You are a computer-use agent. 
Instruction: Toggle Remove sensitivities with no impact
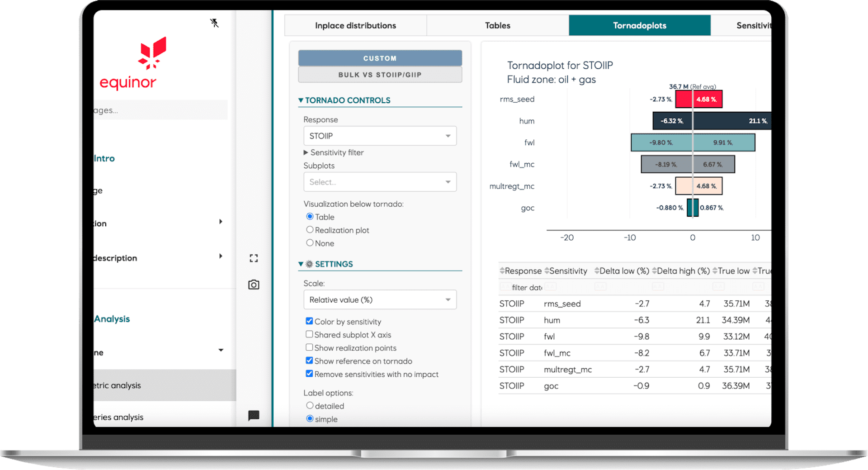click(309, 374)
